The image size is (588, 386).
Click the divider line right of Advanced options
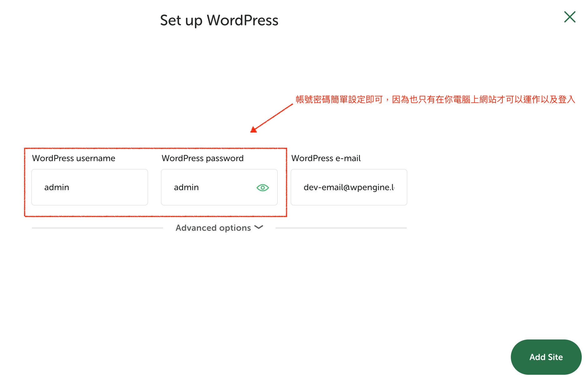tap(341, 228)
